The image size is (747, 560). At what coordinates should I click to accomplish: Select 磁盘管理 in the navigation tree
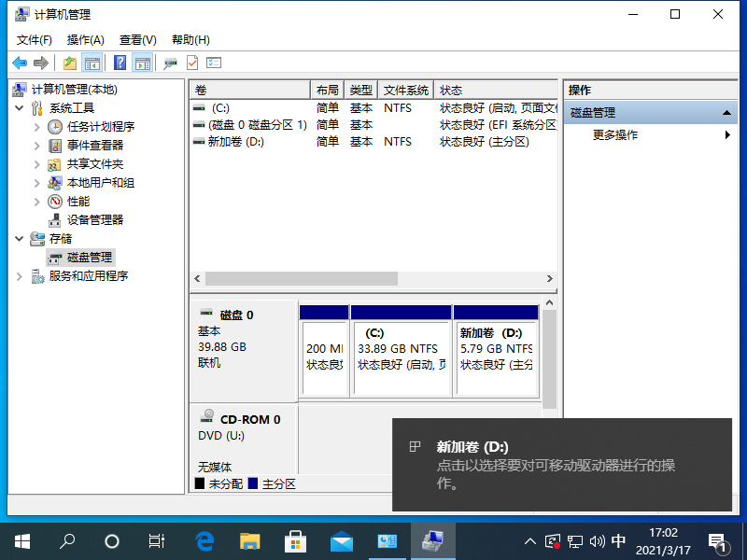[90, 257]
